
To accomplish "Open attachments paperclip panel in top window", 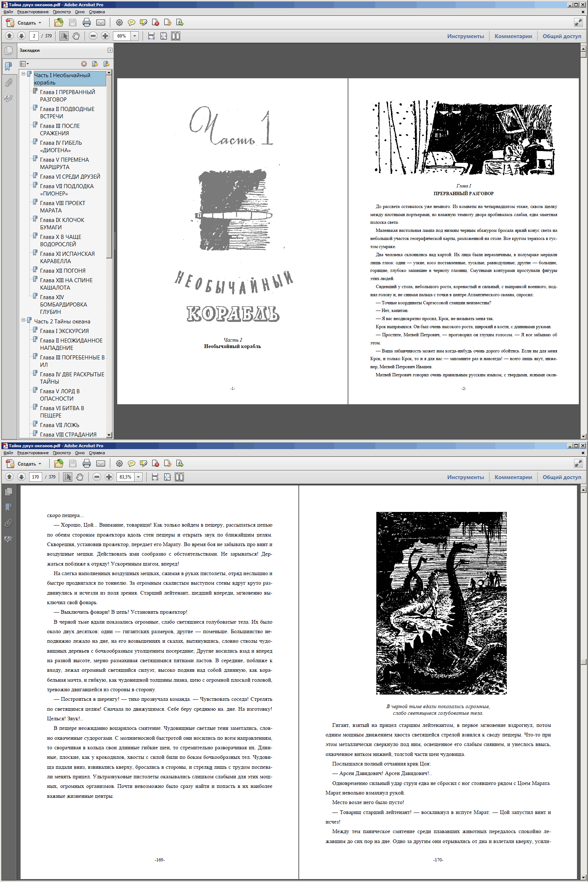I will [8, 82].
